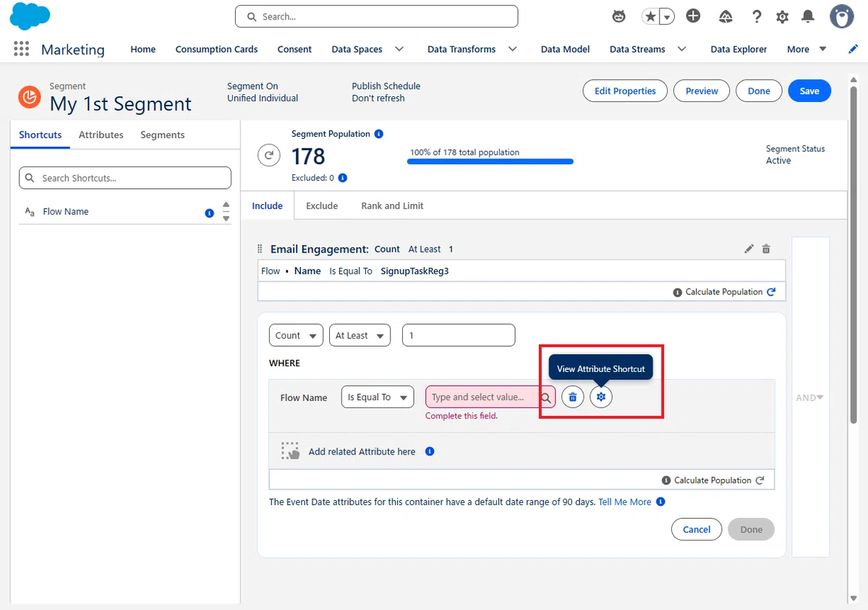Viewport: 868px width, 610px height.
Task: Delete the Email Engagement container
Action: point(766,249)
